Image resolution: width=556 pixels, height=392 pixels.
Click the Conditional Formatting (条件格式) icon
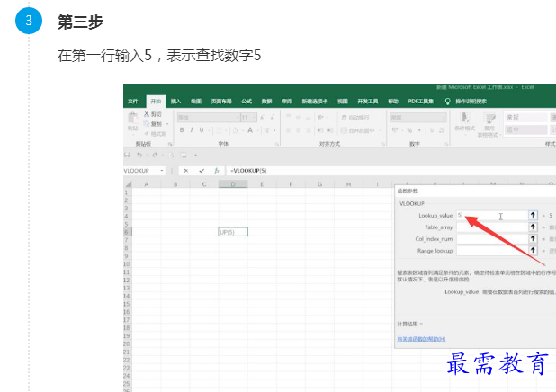(464, 118)
